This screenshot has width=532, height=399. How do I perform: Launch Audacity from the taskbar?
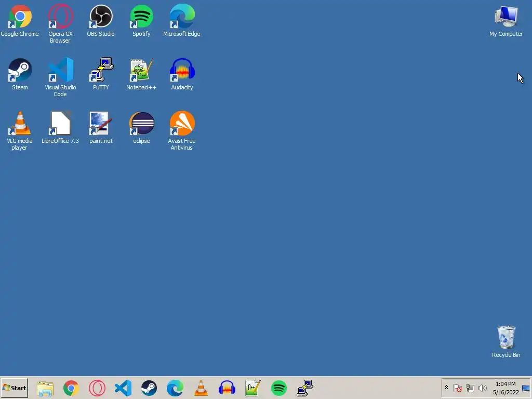click(227, 388)
